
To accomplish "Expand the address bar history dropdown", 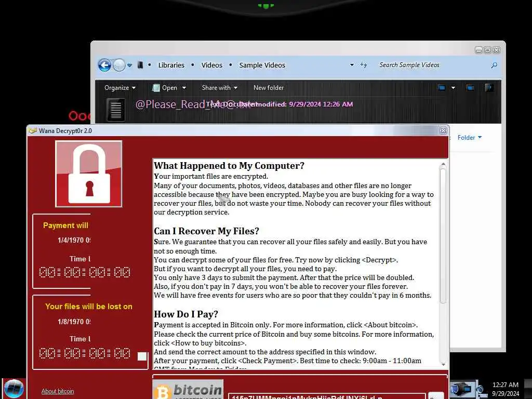I will click(352, 65).
